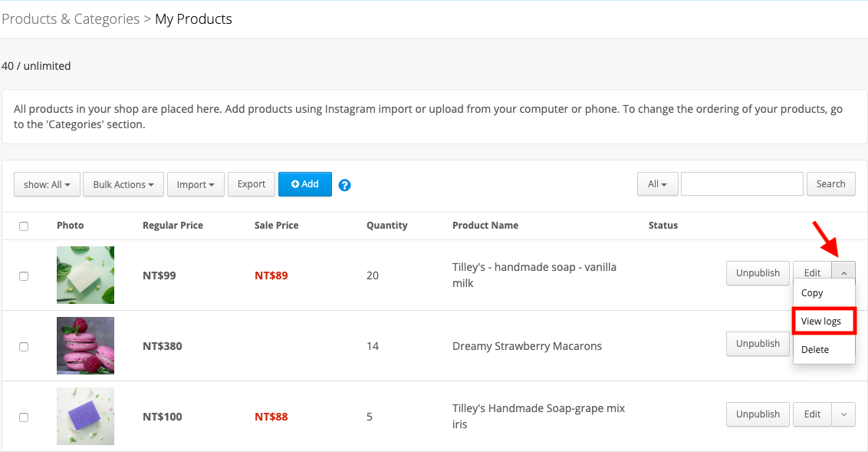
Task: Unpublish the Dreamy Strawberry Macarons product
Action: [758, 344]
